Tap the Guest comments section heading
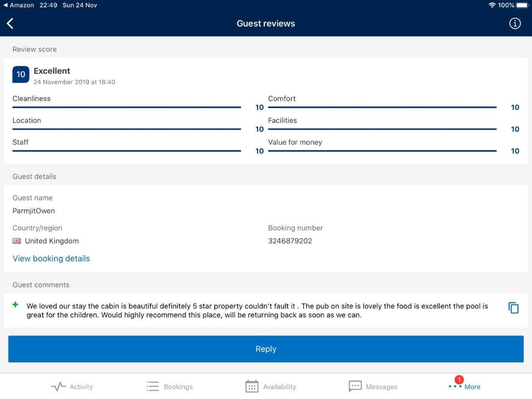The image size is (532, 399). [41, 285]
